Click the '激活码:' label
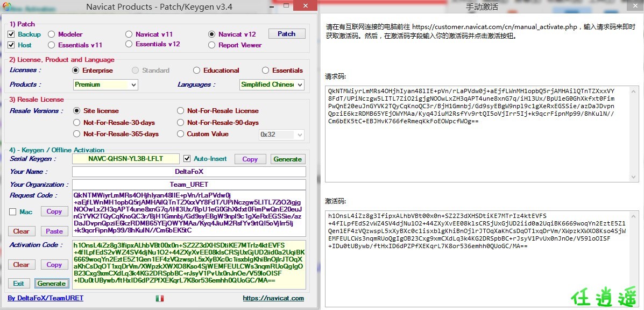The image size is (644, 310). (x=336, y=201)
